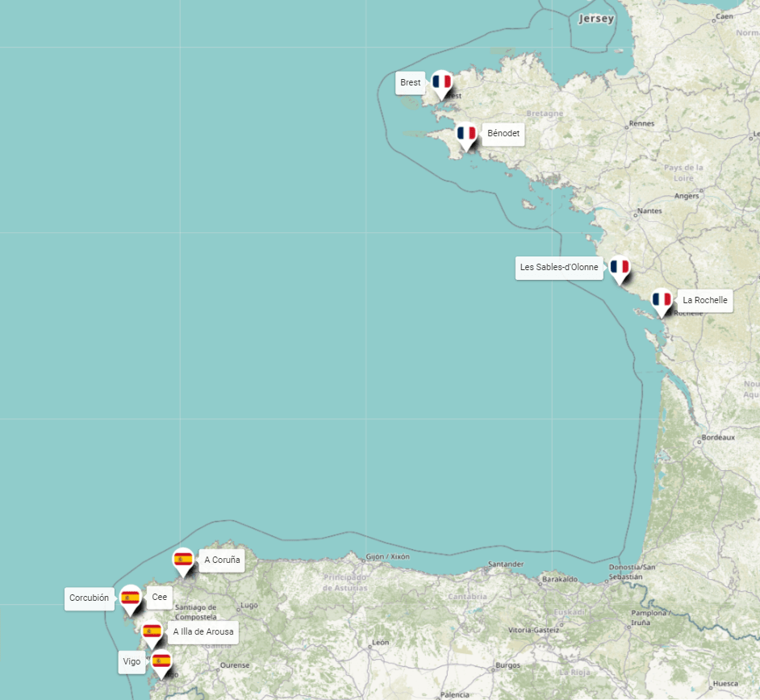Open the Brest label callout
Screen dimensions: 760x700
(x=409, y=81)
